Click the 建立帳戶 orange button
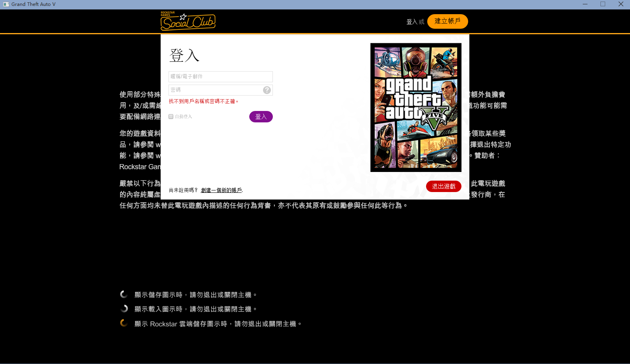The width and height of the screenshot is (630, 364). coord(448,21)
